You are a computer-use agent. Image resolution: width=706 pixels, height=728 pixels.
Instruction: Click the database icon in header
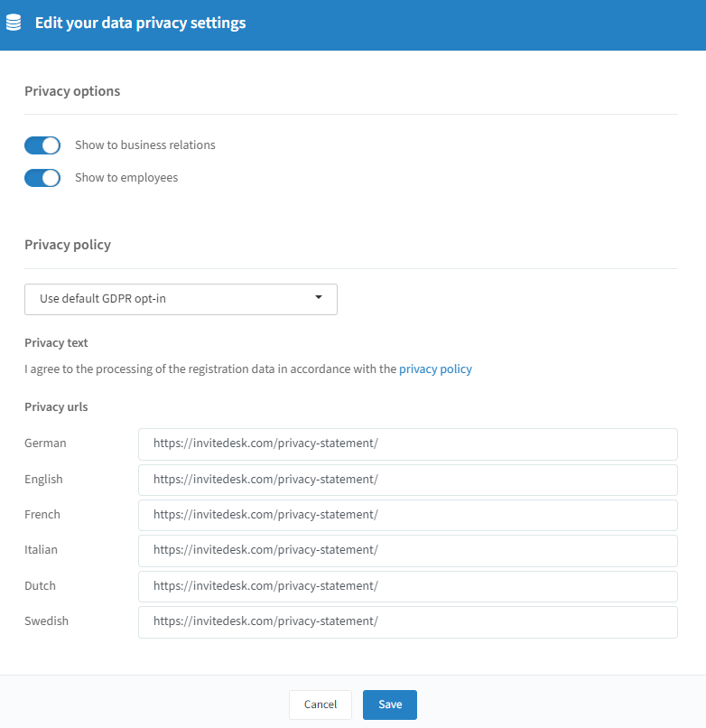pyautogui.click(x=14, y=23)
